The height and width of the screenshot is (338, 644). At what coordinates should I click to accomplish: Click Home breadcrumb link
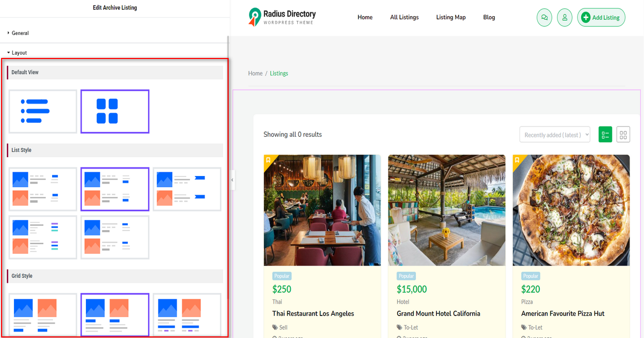click(x=255, y=74)
